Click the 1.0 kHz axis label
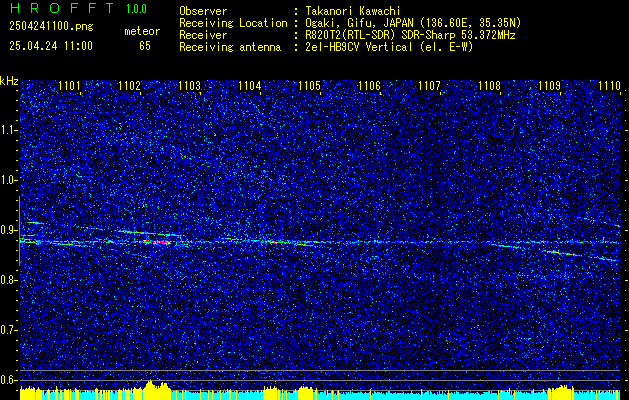 click(7, 180)
